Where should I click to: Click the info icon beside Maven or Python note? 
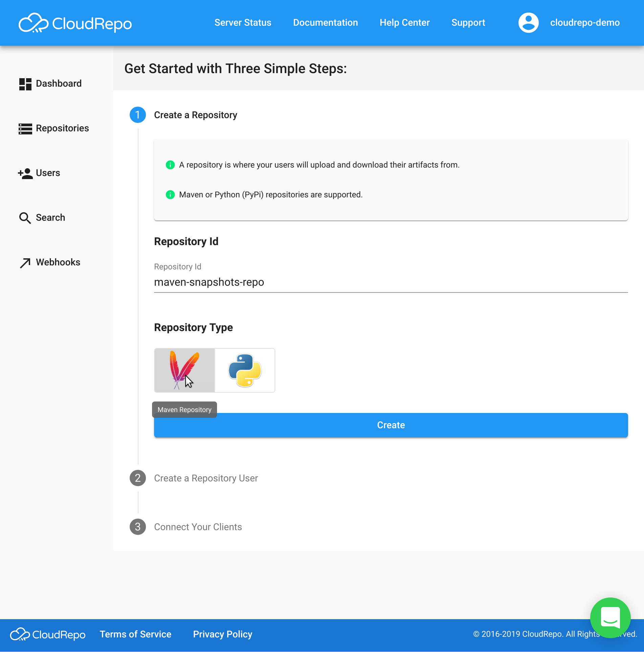pyautogui.click(x=170, y=195)
